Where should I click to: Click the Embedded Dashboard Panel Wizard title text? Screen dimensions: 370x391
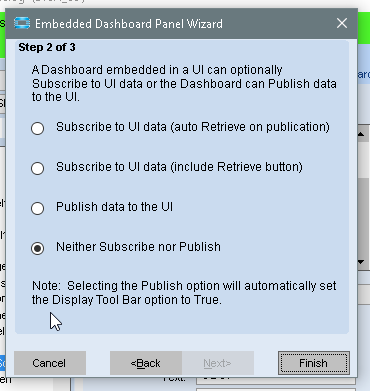tap(129, 24)
